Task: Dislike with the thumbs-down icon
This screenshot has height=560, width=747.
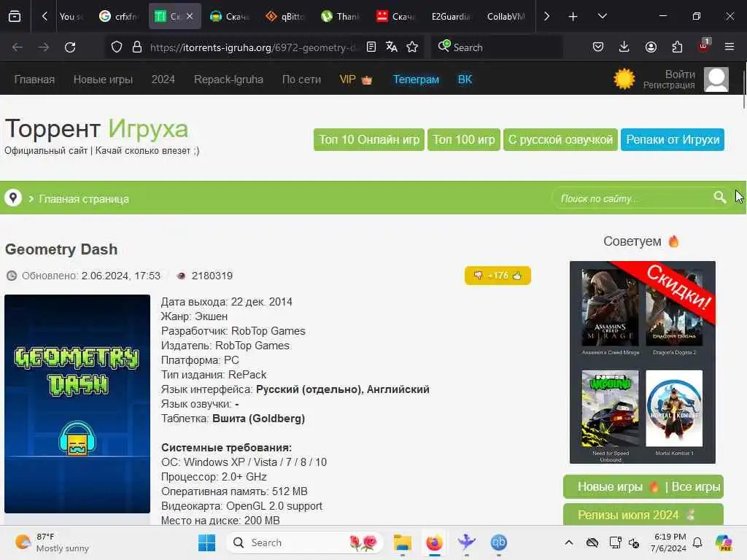Action: tap(478, 275)
